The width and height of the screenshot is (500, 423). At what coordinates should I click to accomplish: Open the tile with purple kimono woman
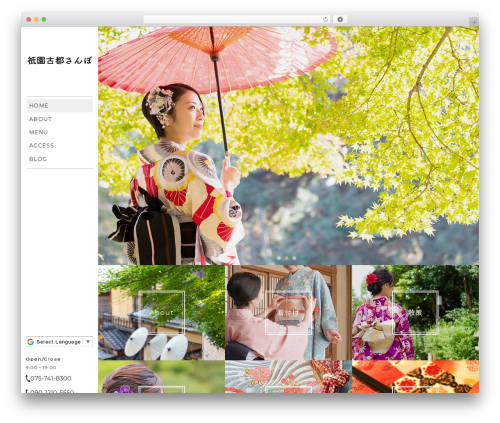[x=415, y=313]
